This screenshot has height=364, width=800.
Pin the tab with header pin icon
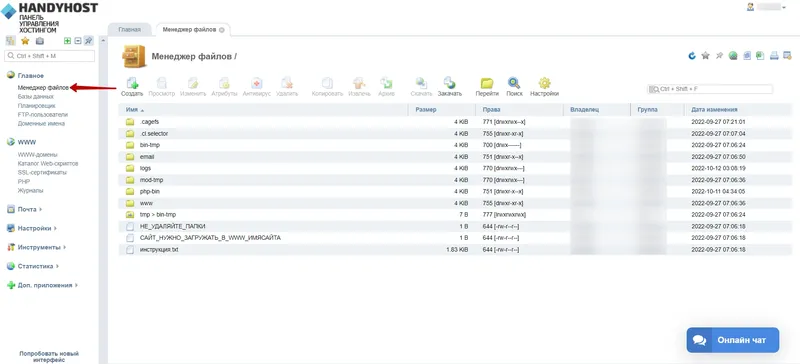[x=719, y=56]
